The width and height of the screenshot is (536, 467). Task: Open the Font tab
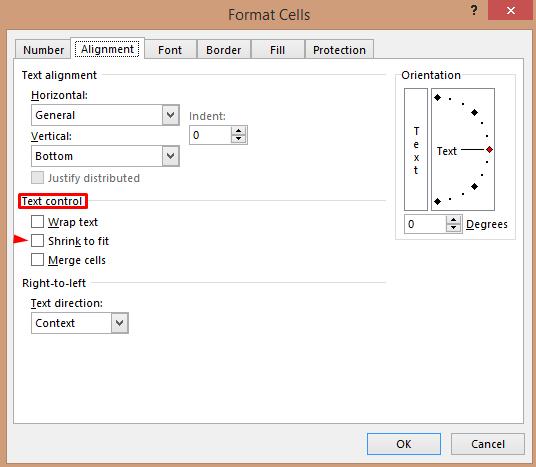(x=170, y=50)
